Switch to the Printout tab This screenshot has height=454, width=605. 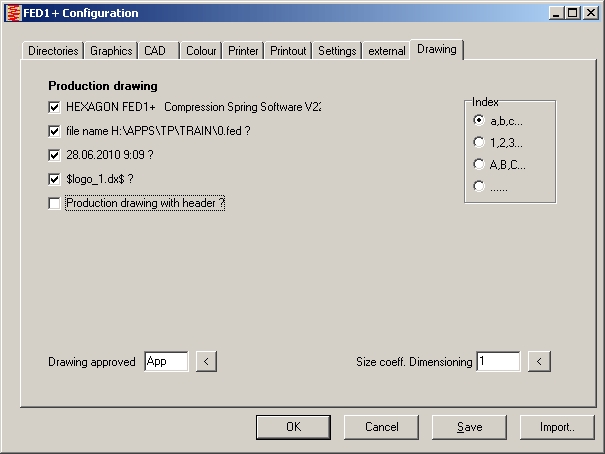click(x=288, y=51)
